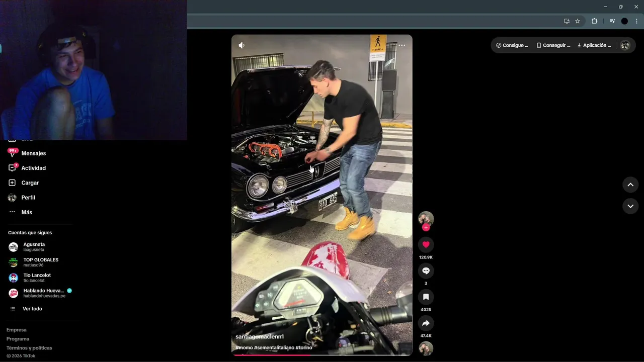Click the 120.9K likes count
This screenshot has height=362, width=644.
click(x=426, y=257)
